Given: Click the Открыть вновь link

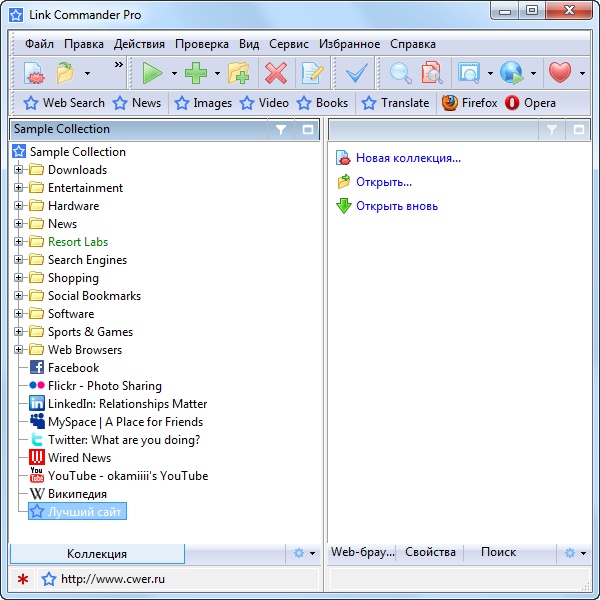Looking at the screenshot, I should pyautogui.click(x=396, y=206).
